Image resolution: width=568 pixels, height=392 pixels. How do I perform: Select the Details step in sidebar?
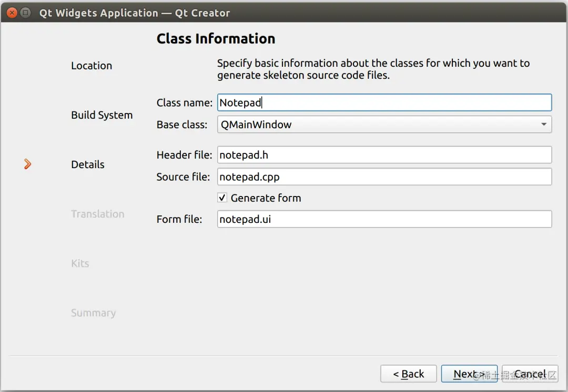click(x=88, y=164)
